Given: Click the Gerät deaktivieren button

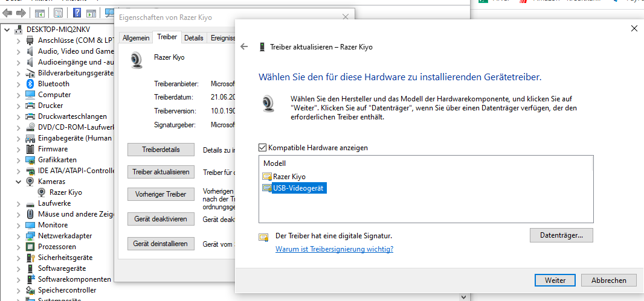Looking at the screenshot, I should 161,220.
